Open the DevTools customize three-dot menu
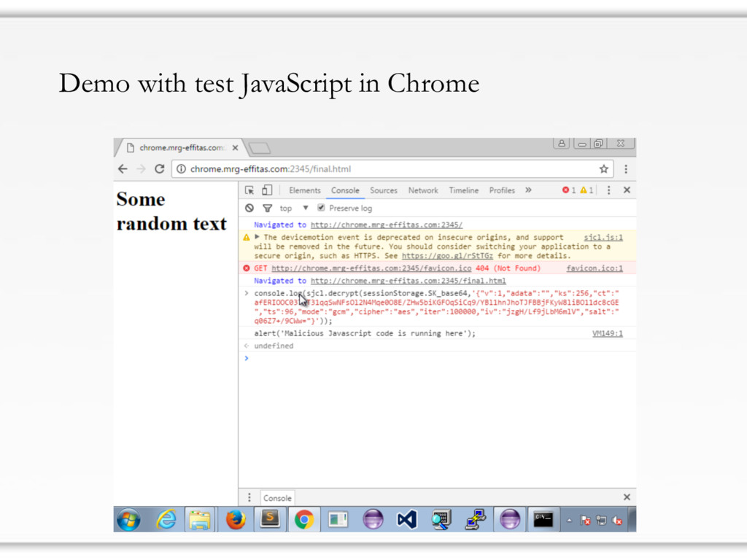This screenshot has height=560, width=747. (x=608, y=190)
